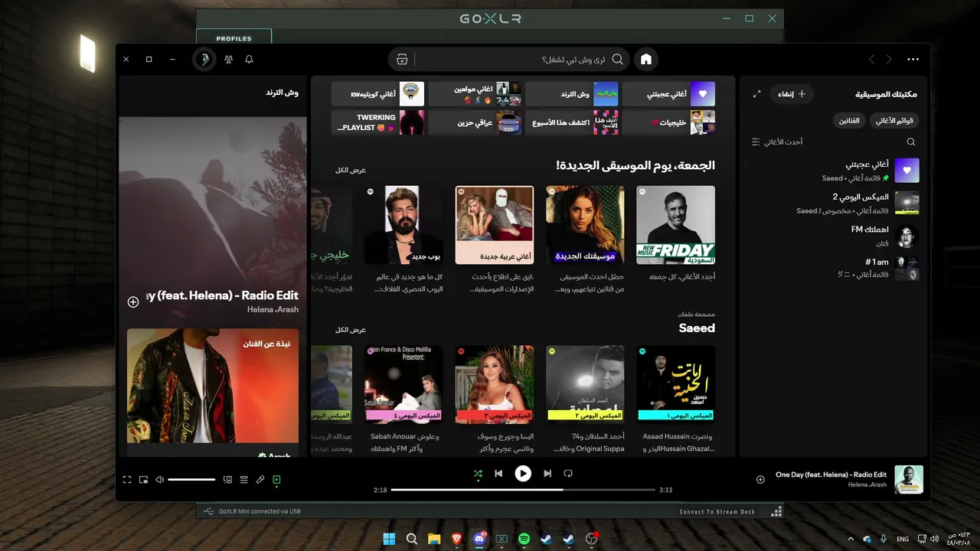980x551 pixels.
Task: Open the 'TWERKING PLAYLIST' tile
Action: click(378, 122)
